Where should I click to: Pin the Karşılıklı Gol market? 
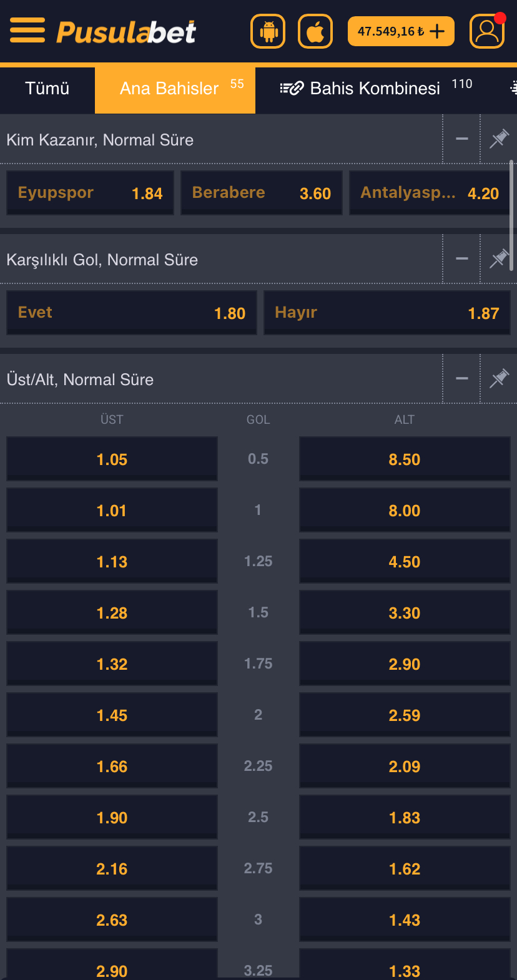(x=499, y=258)
